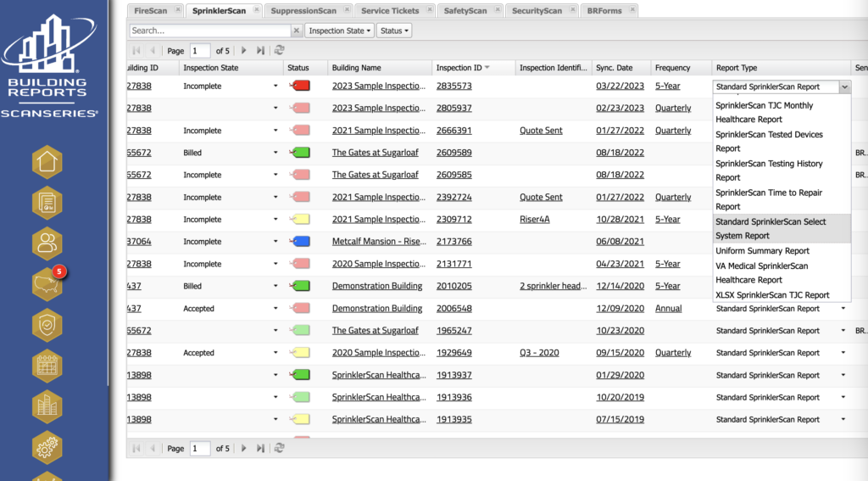
Task: Open inspection ID 2835573 link
Action: click(454, 86)
